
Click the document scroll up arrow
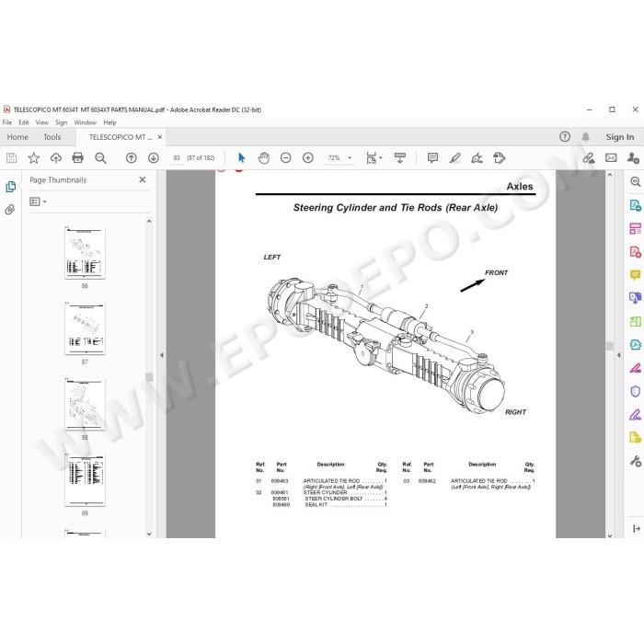coord(610,175)
